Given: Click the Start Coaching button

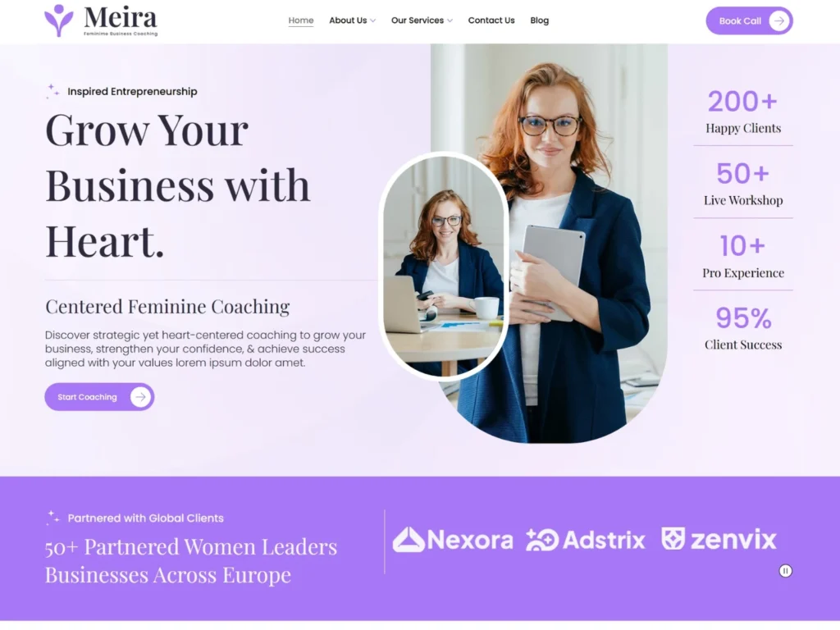Looking at the screenshot, I should point(99,397).
